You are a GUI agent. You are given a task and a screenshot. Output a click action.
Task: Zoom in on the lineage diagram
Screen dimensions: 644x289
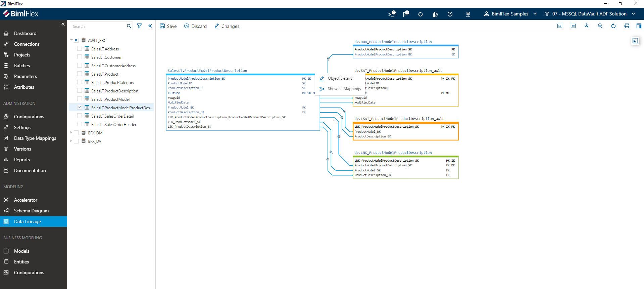pos(587,26)
